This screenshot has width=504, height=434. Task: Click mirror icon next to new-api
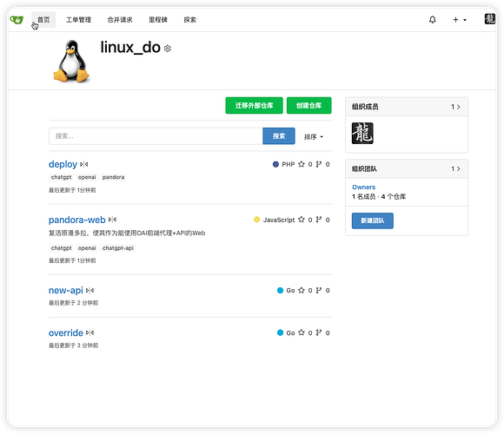point(90,290)
